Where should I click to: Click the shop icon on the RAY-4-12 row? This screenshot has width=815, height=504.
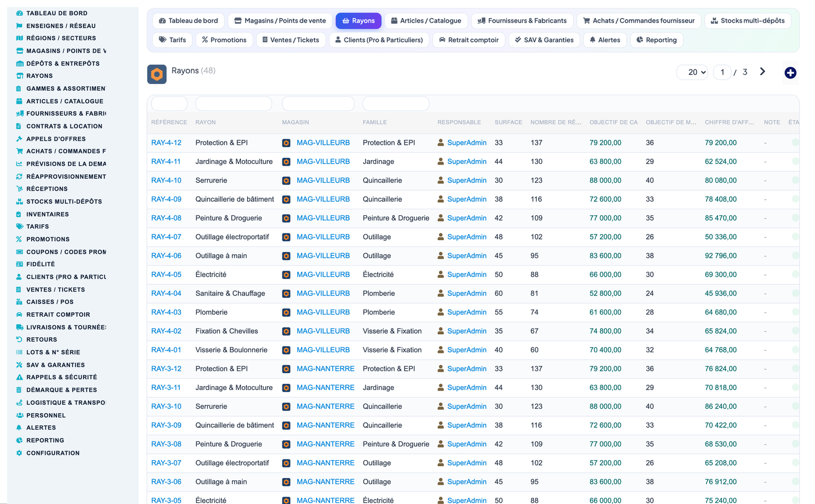[287, 143]
